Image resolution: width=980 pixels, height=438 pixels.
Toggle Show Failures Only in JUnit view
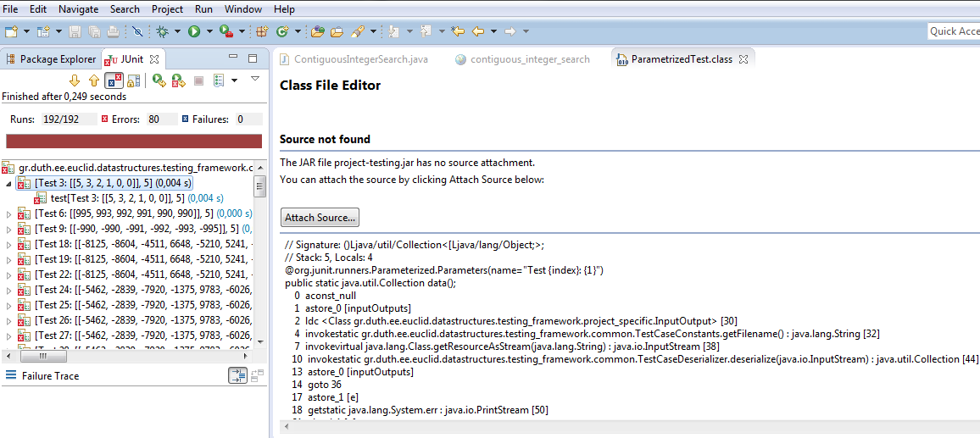pos(114,80)
